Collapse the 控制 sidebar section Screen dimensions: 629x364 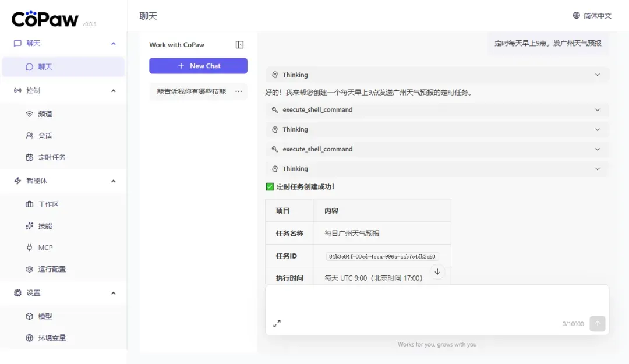click(113, 91)
